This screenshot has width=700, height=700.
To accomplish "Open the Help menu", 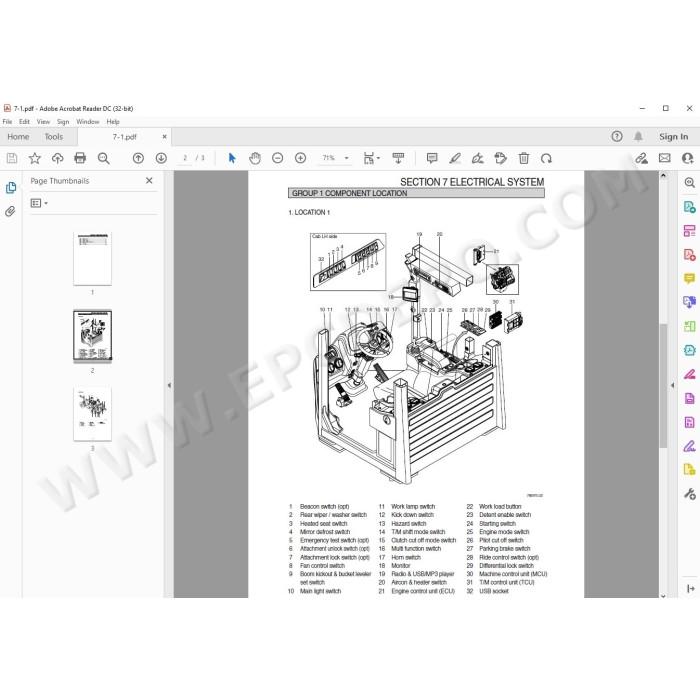I will pyautogui.click(x=113, y=121).
